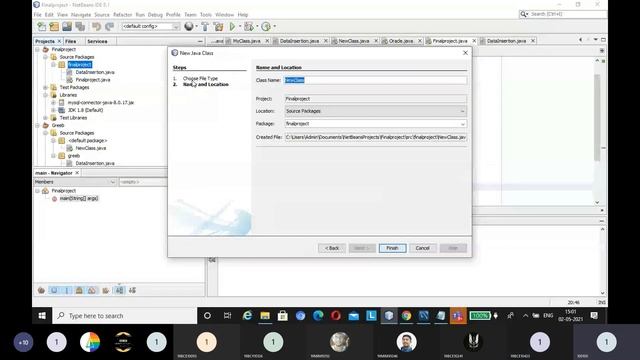
Task: Click the Cortana circle icon
Action: [207, 316]
